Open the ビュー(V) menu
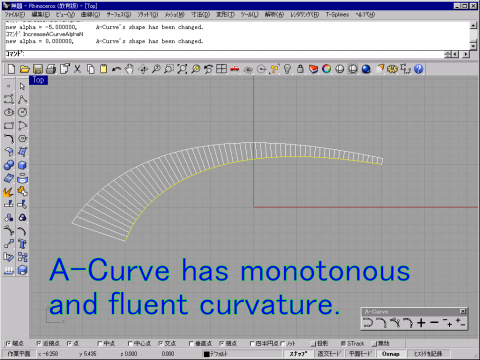 pos(65,15)
